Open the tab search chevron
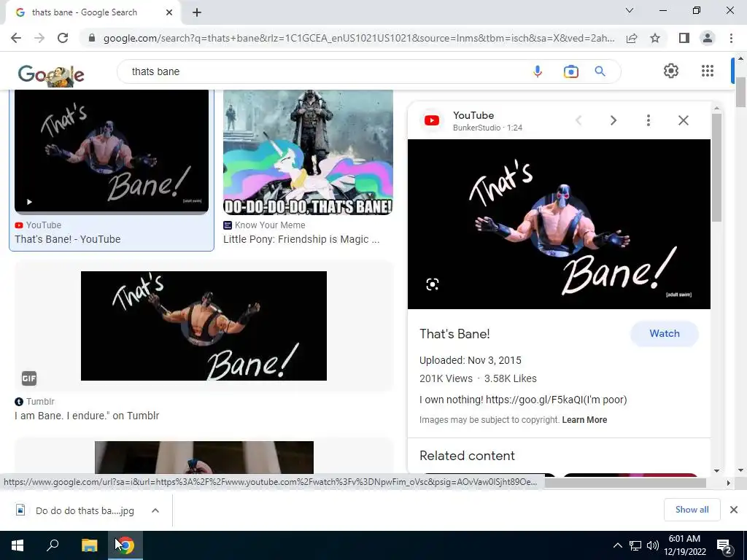The height and width of the screenshot is (560, 747). 630,10
